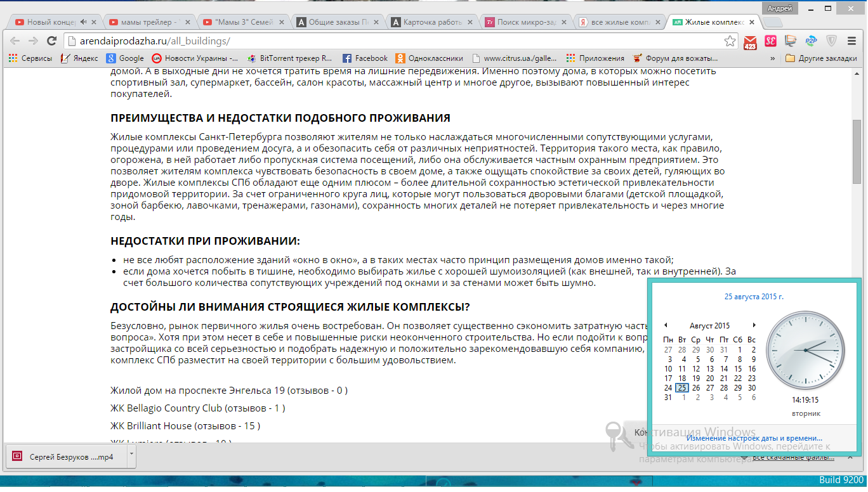Open the SE extension icon
The height and width of the screenshot is (492, 868).
coord(770,41)
